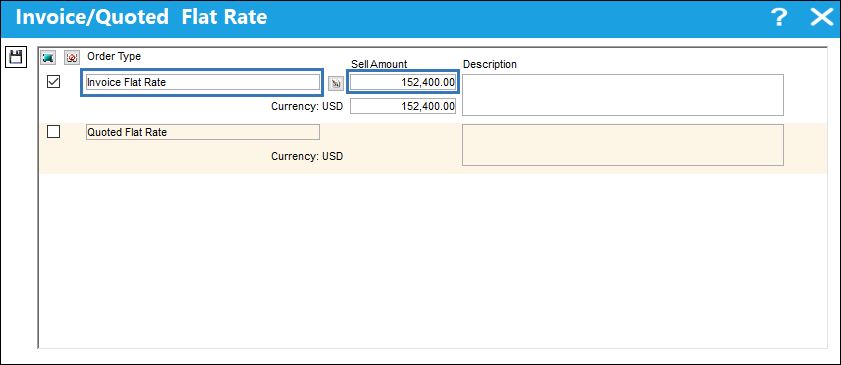Click the Quoted Flat Rate order type field
Screen dimensions: 841x365
point(203,132)
